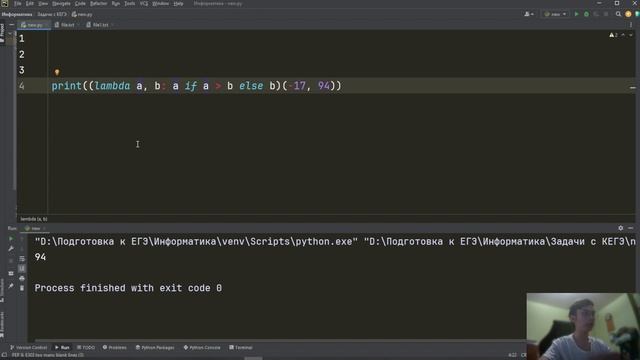
Task: Open Project tool window from left stripe
Action: coord(2,33)
